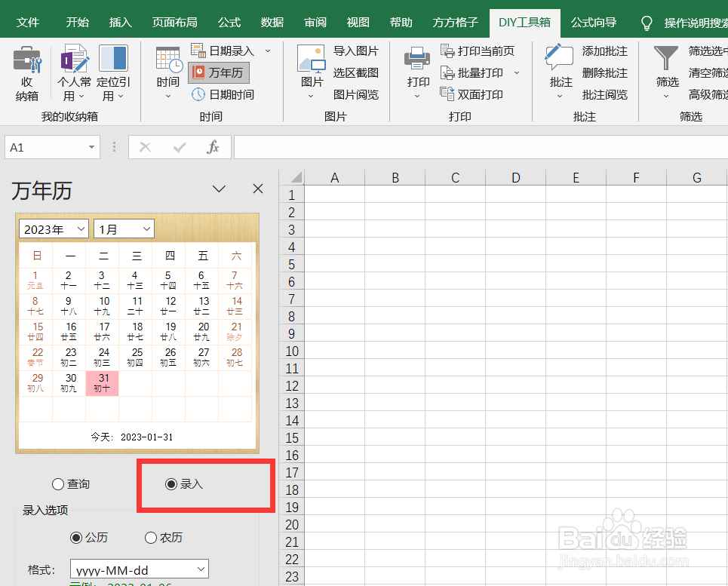
Task: Click the fx insert function icon
Action: pos(213,147)
